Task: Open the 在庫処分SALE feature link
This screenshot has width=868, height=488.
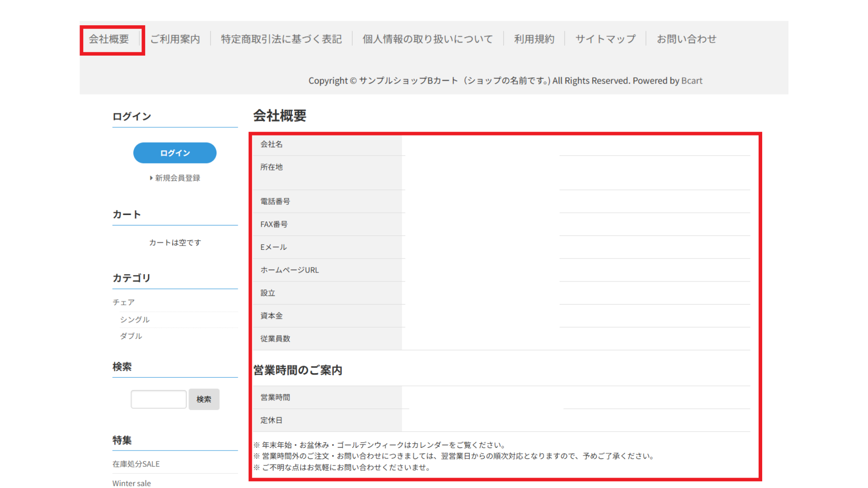Action: pos(136,464)
